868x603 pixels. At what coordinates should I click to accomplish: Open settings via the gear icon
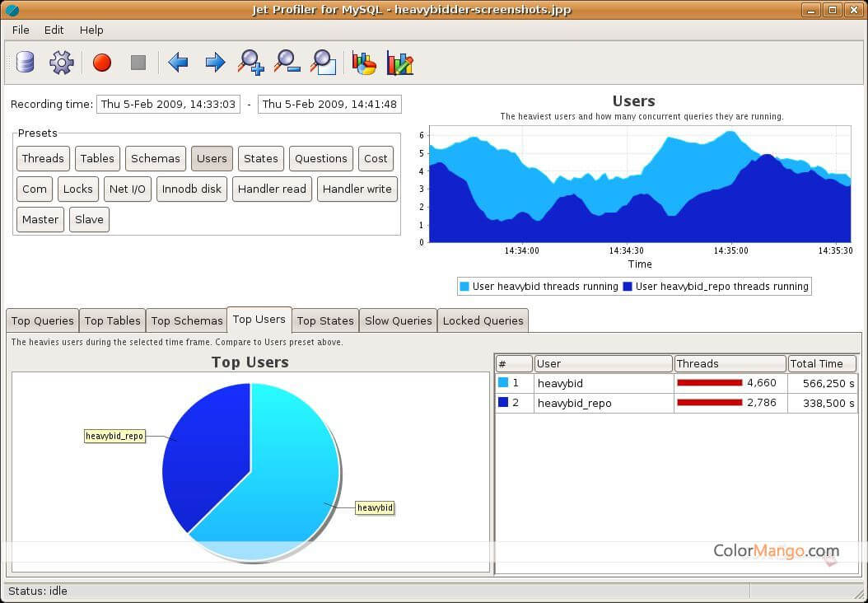[62, 63]
